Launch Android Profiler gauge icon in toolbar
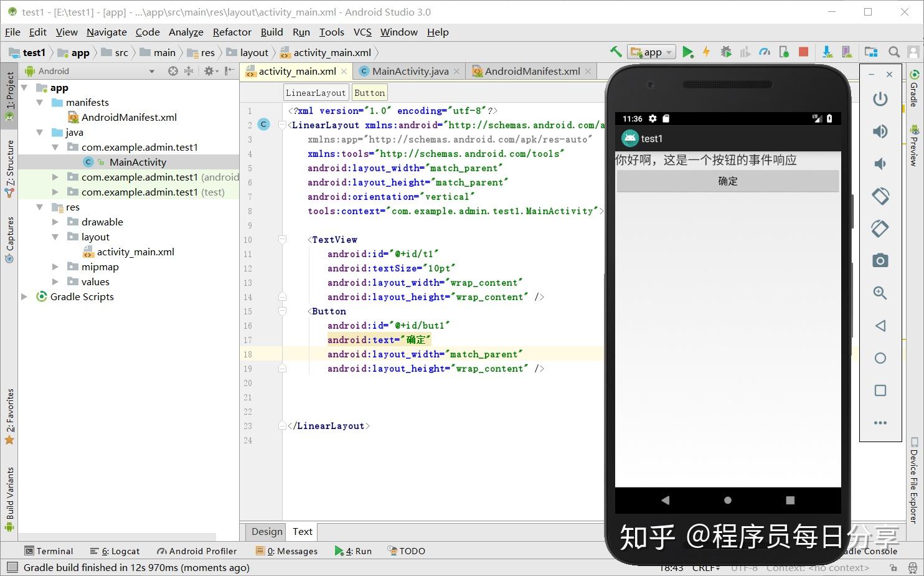This screenshot has width=924, height=576. pyautogui.click(x=765, y=52)
